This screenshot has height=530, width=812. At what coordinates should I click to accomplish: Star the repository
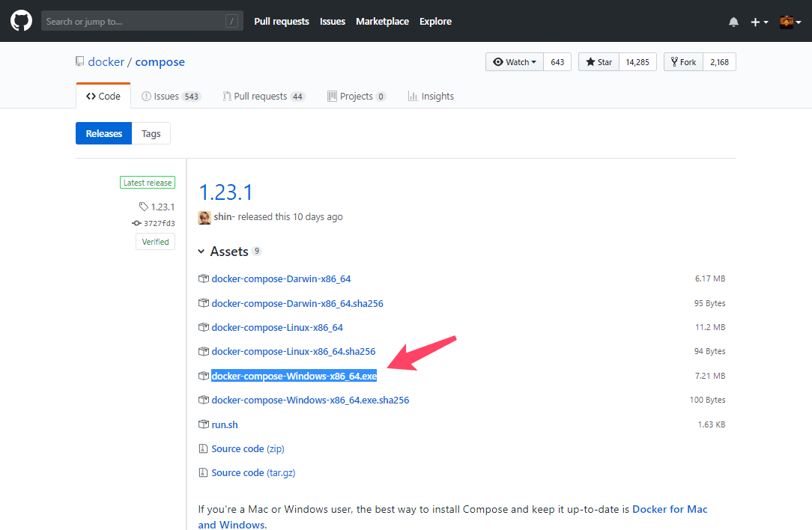(x=599, y=62)
